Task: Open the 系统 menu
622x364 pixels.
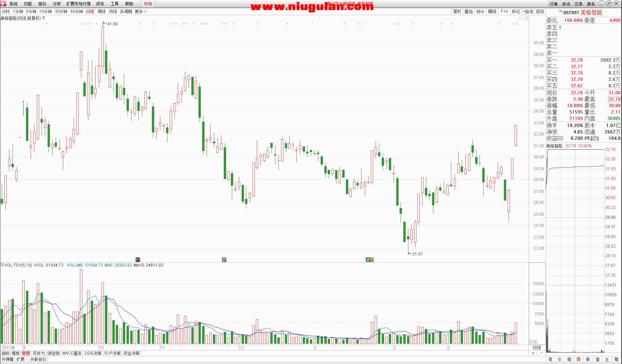Action: tap(13, 4)
